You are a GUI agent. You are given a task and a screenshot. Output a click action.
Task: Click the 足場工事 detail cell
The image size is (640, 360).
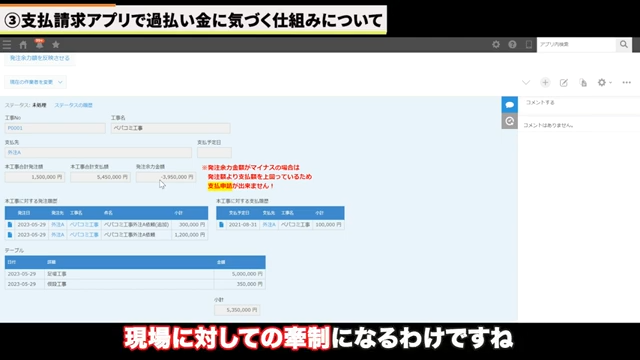(x=129, y=274)
